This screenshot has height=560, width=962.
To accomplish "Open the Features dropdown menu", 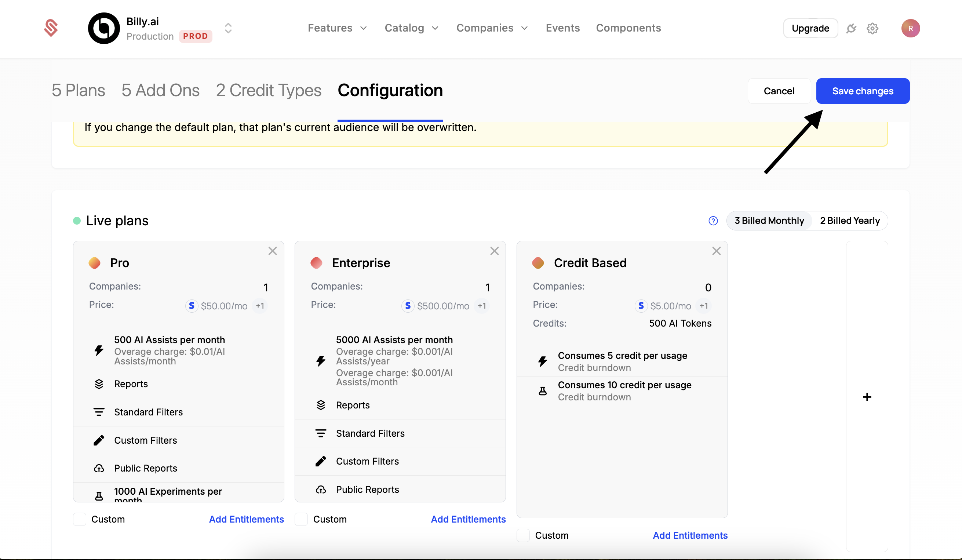I will [337, 28].
